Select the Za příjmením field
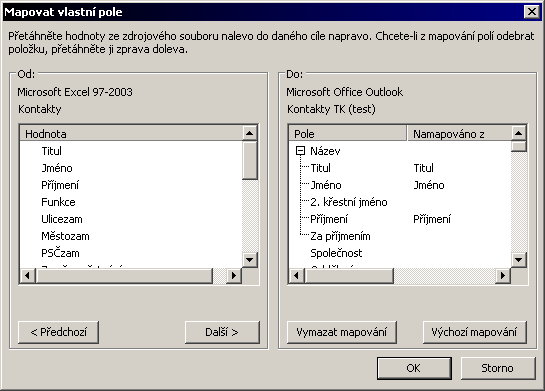Screen dimensions: 545x391 (340, 236)
